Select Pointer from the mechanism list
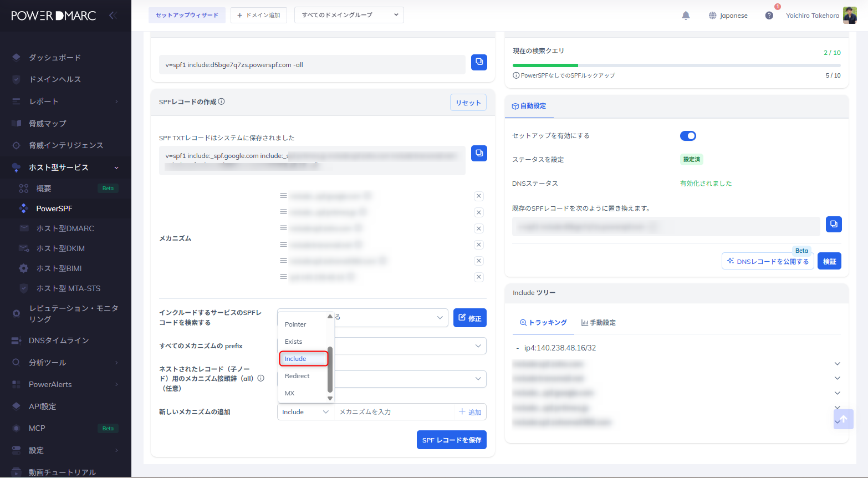Viewport: 868px width, 478px height. coord(303,324)
